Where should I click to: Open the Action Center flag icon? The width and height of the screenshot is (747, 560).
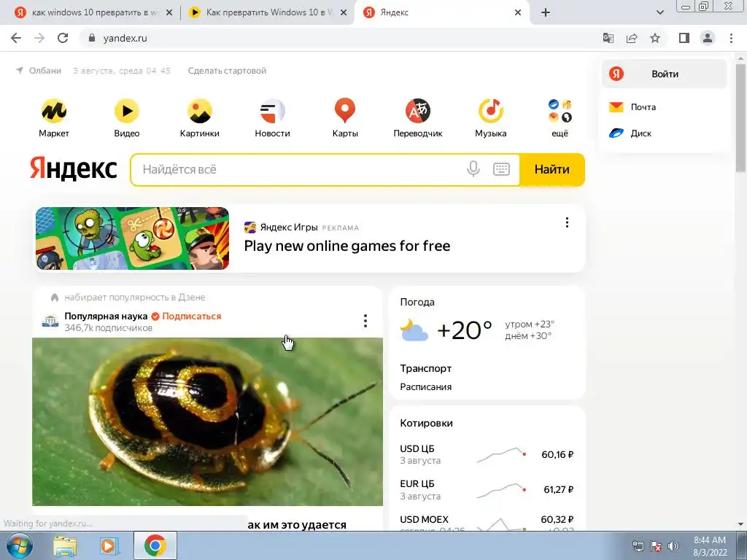(x=656, y=546)
